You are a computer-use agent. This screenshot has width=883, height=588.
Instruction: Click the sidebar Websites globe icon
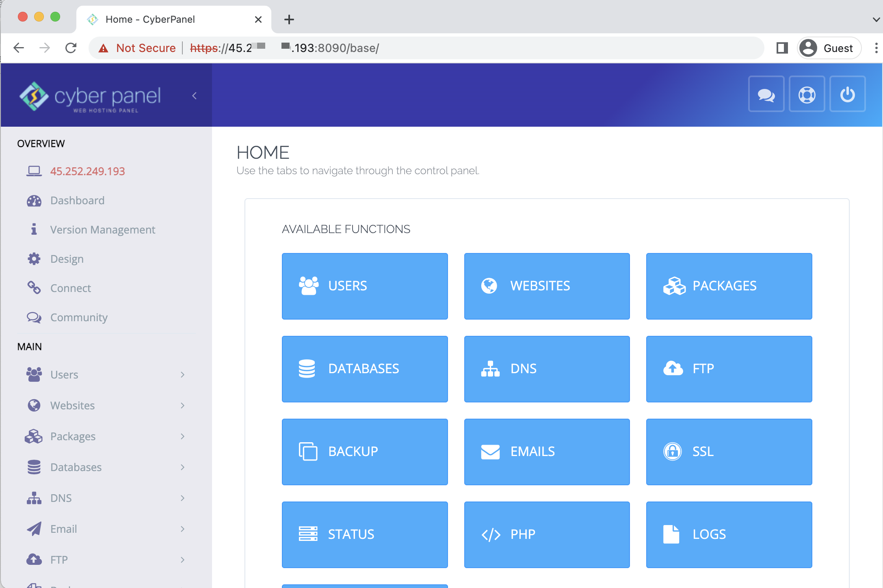[x=34, y=405]
